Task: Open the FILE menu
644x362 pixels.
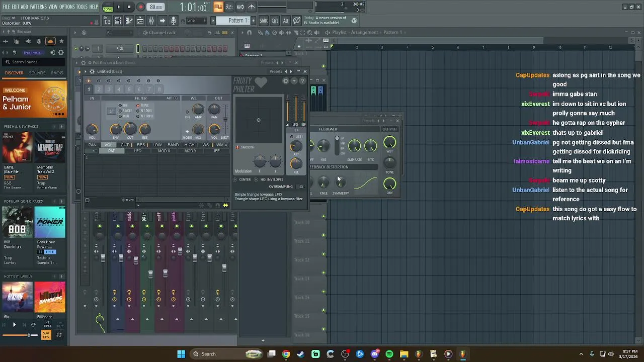Action: [x=7, y=7]
